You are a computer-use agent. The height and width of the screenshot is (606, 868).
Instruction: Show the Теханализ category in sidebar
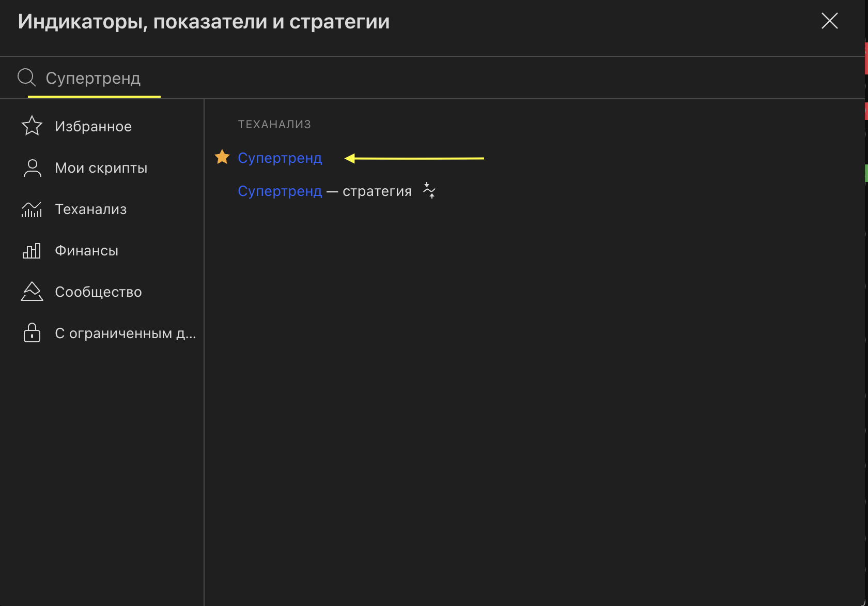tap(91, 209)
